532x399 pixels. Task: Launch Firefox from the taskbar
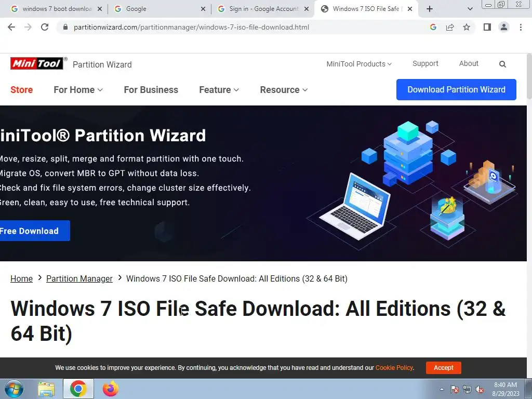point(111,389)
